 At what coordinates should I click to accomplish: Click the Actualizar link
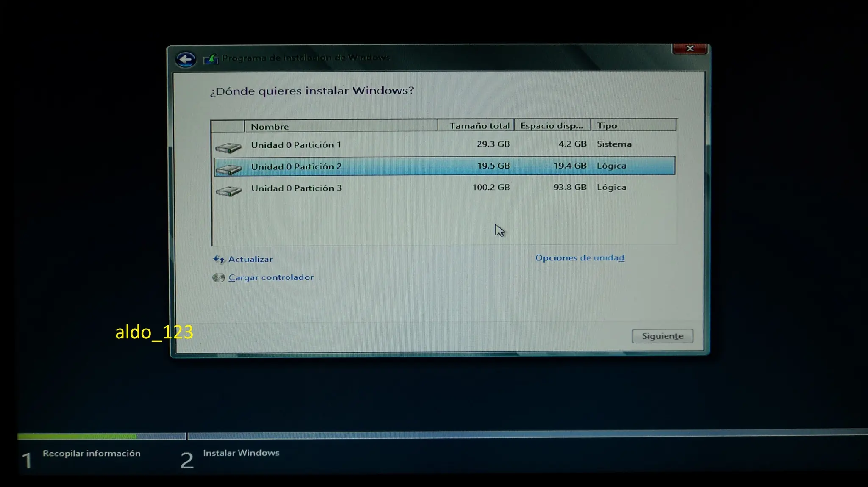coord(250,259)
